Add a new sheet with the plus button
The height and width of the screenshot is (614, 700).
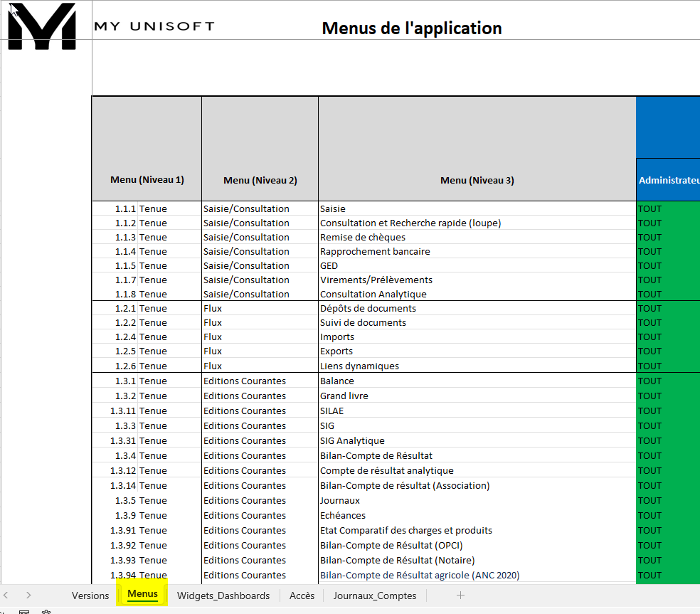(461, 596)
